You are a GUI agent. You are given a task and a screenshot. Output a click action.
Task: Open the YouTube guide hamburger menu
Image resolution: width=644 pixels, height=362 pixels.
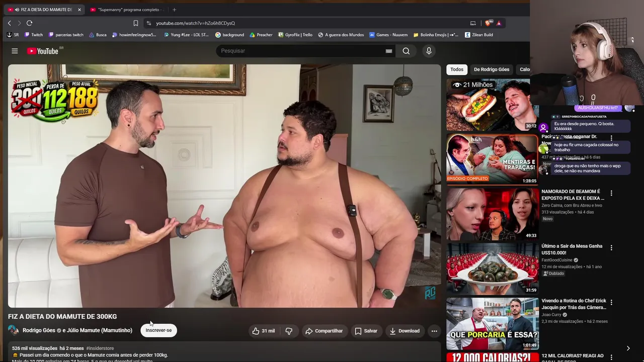15,51
